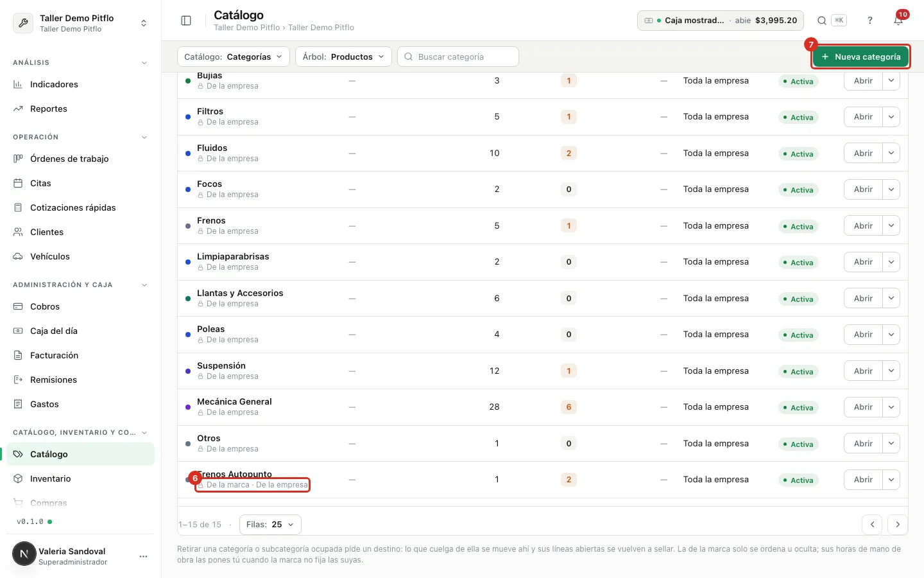The height and width of the screenshot is (578, 924).
Task: Click the Indicadores chart icon
Action: pos(18,84)
